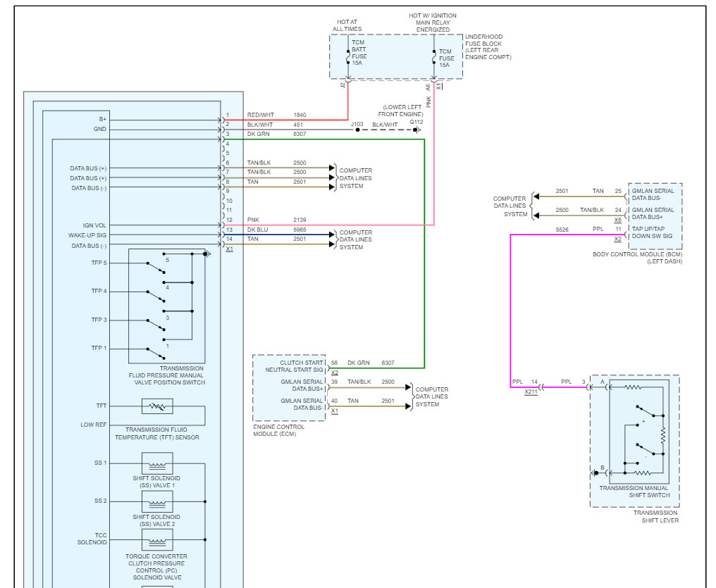Click the 'HOT AT ALL TIMES' label

pos(347,25)
